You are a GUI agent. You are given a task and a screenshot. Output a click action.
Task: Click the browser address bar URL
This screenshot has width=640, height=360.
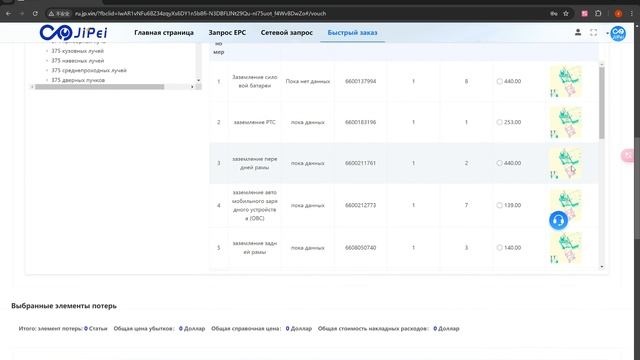(x=200, y=13)
